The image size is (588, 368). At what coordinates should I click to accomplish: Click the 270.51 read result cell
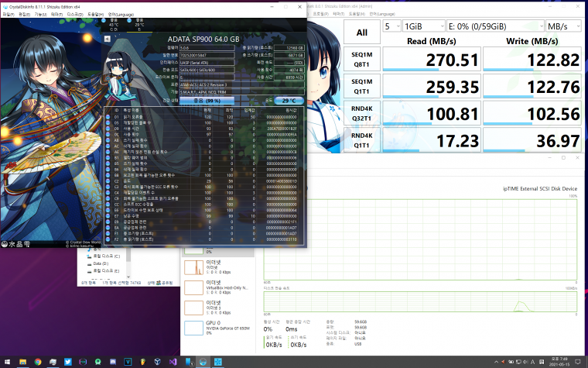click(431, 60)
